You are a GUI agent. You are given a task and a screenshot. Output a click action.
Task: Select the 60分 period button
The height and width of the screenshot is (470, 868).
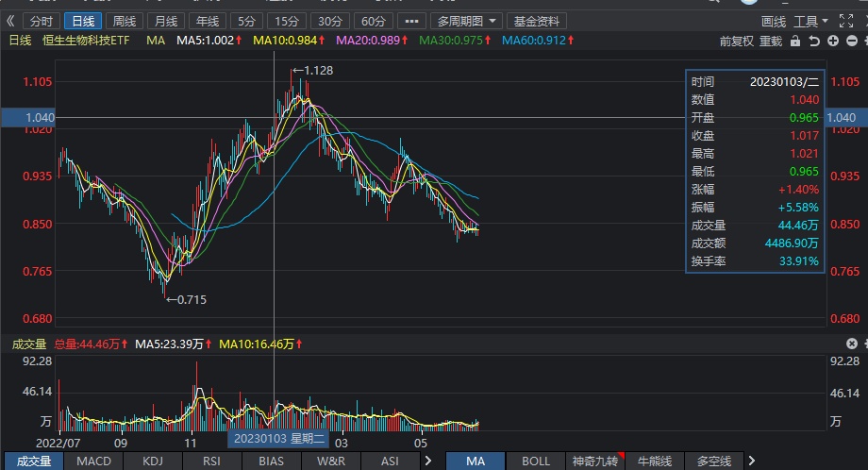tap(374, 21)
